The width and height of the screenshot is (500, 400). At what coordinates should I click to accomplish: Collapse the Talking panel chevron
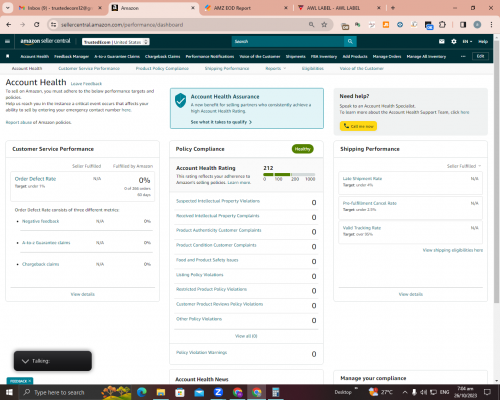click(25, 361)
